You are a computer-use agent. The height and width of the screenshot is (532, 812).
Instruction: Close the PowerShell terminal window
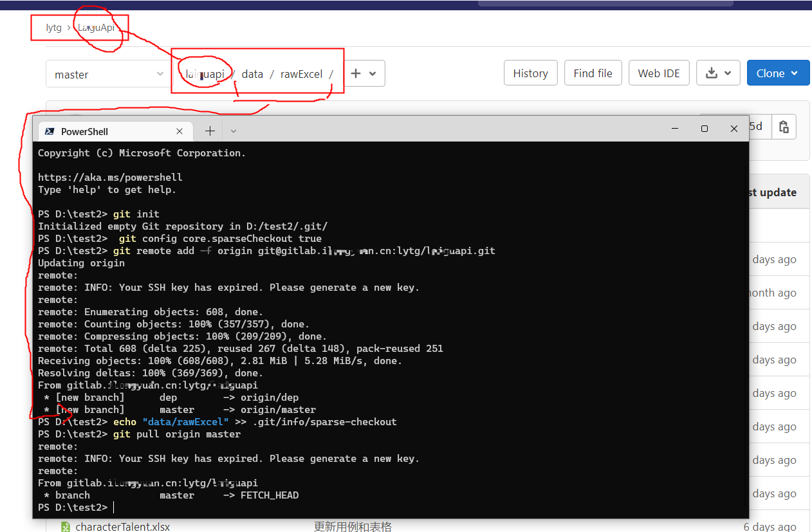point(734,129)
